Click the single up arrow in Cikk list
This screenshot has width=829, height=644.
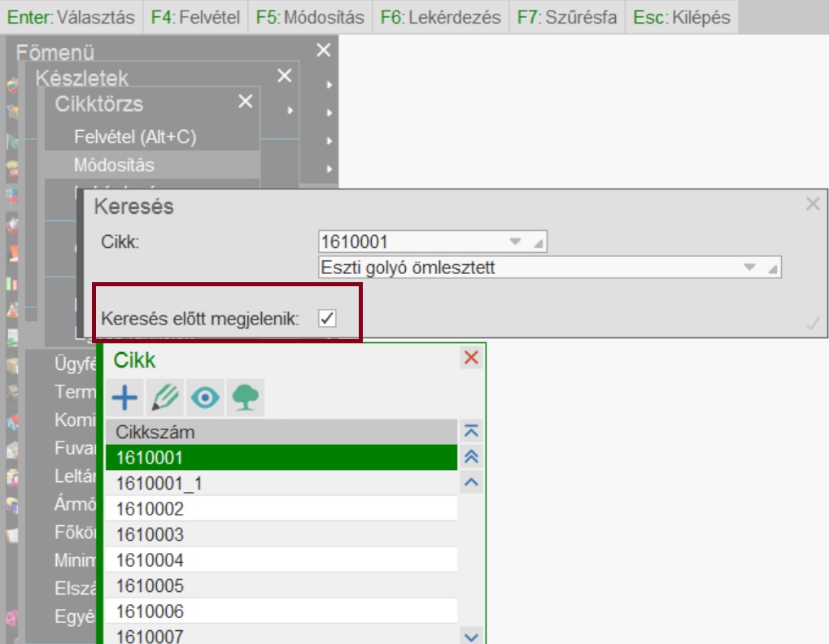471,482
